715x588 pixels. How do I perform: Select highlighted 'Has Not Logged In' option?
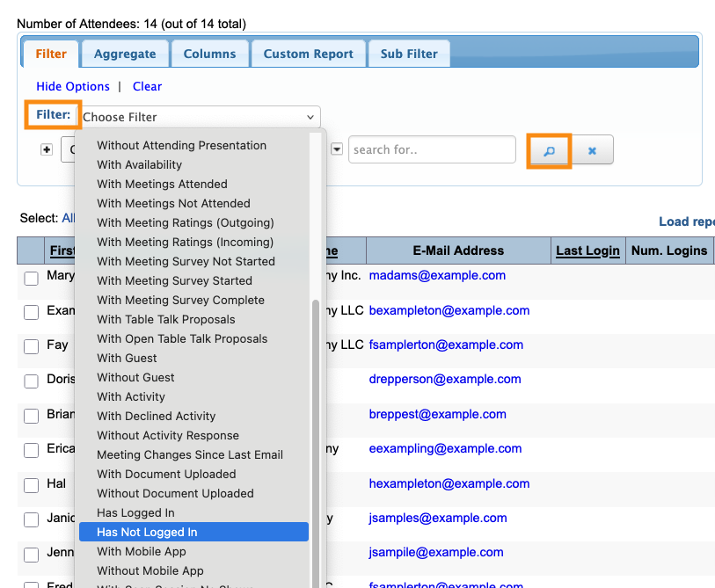pyautogui.click(x=193, y=532)
